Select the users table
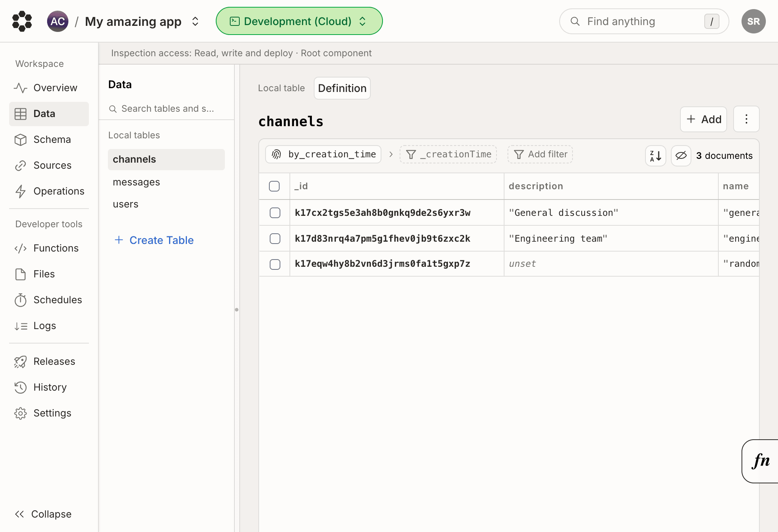The width and height of the screenshot is (778, 532). (166, 204)
